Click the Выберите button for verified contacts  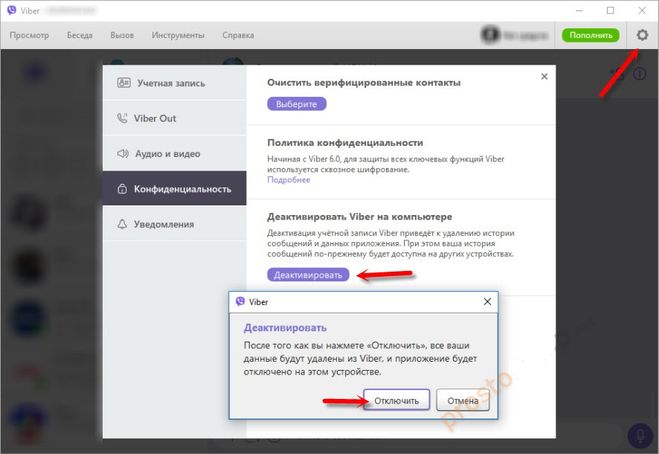point(297,104)
